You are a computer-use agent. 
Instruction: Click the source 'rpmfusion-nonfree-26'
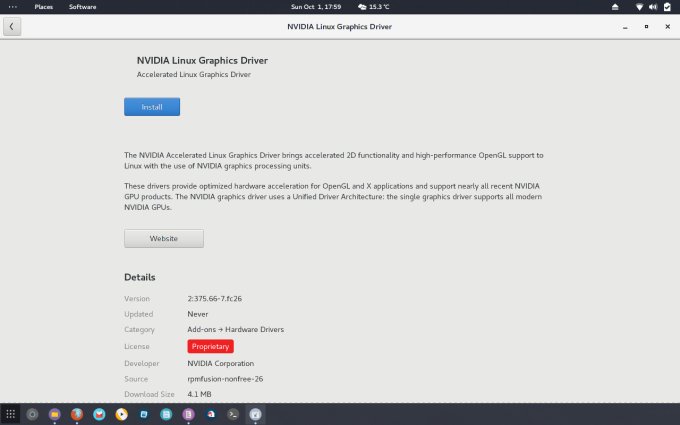click(225, 379)
